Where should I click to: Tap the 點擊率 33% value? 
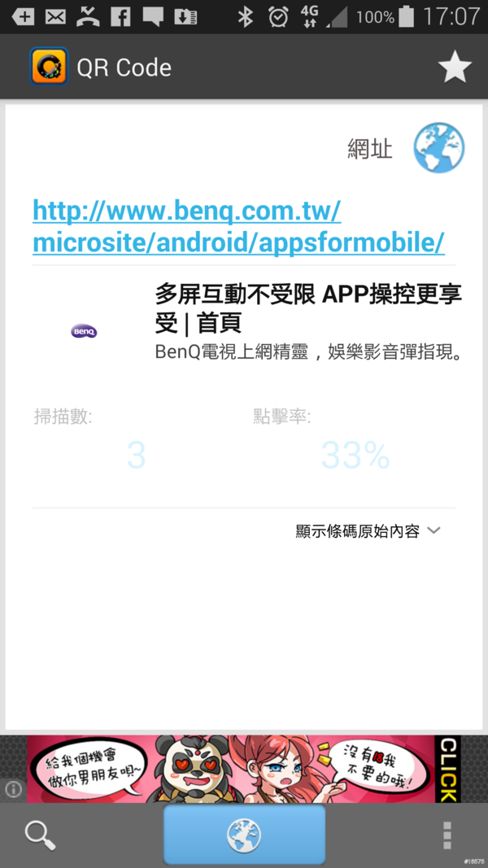pyautogui.click(x=355, y=456)
